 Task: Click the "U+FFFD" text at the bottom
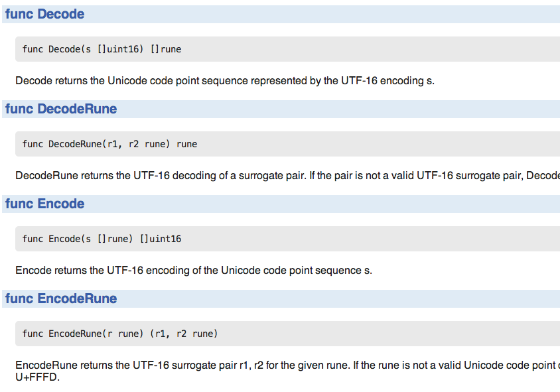point(37,377)
